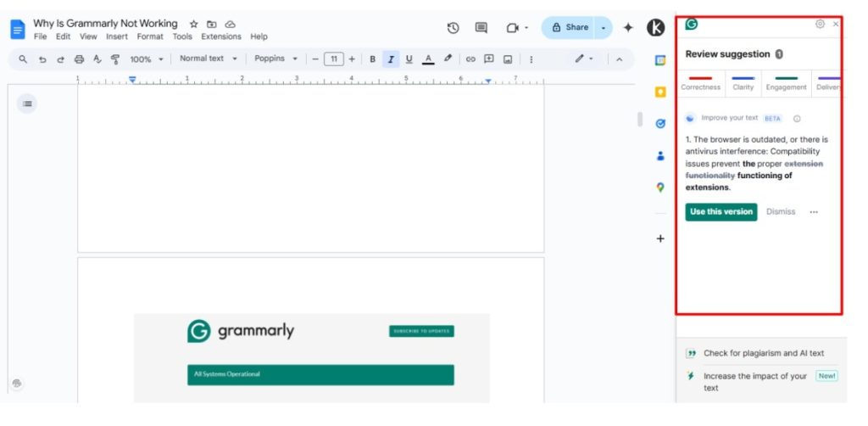Click the Share button

[569, 28]
